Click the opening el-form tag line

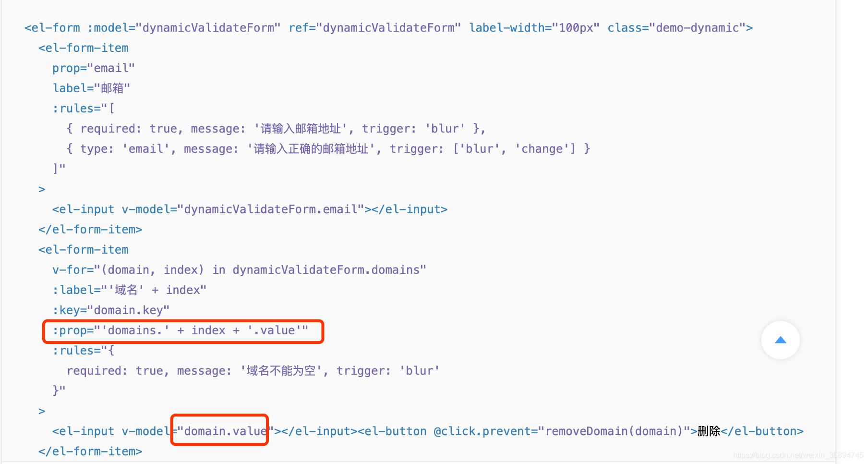(x=388, y=28)
